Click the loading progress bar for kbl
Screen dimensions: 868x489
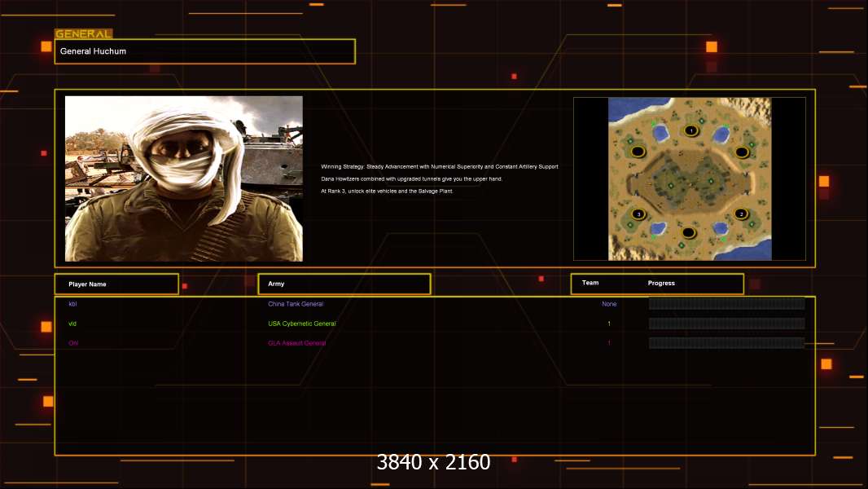(x=726, y=303)
